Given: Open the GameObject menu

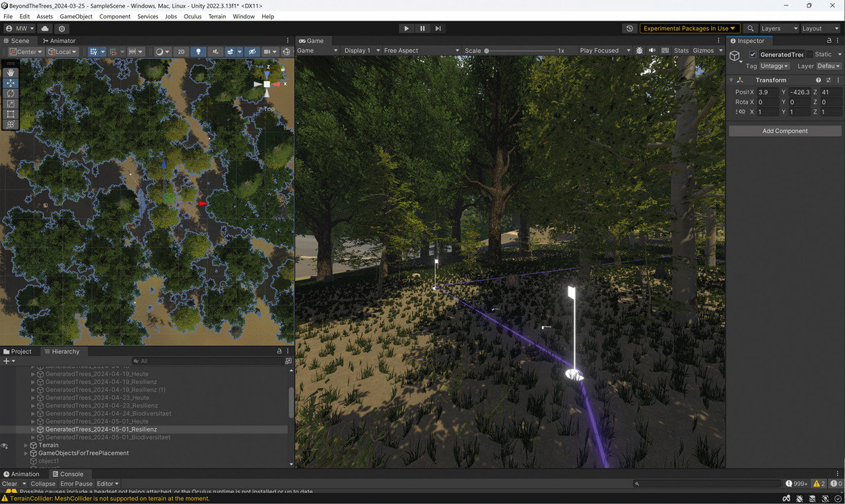Looking at the screenshot, I should point(76,16).
